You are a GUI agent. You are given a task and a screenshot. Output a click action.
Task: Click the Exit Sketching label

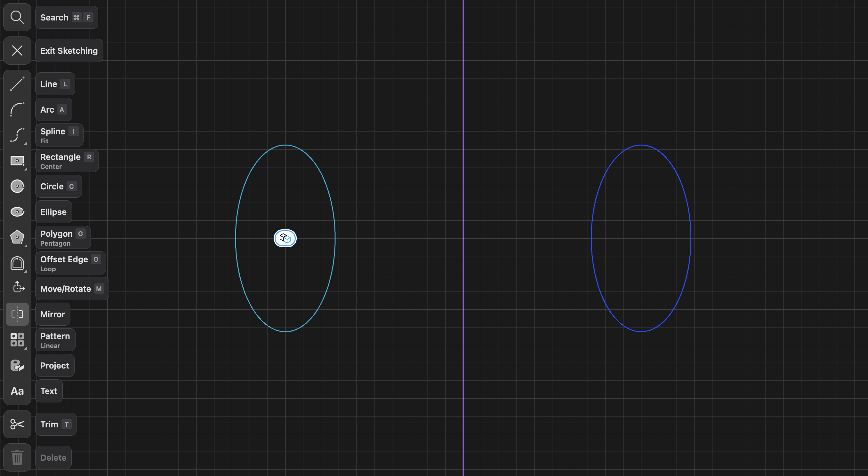69,51
